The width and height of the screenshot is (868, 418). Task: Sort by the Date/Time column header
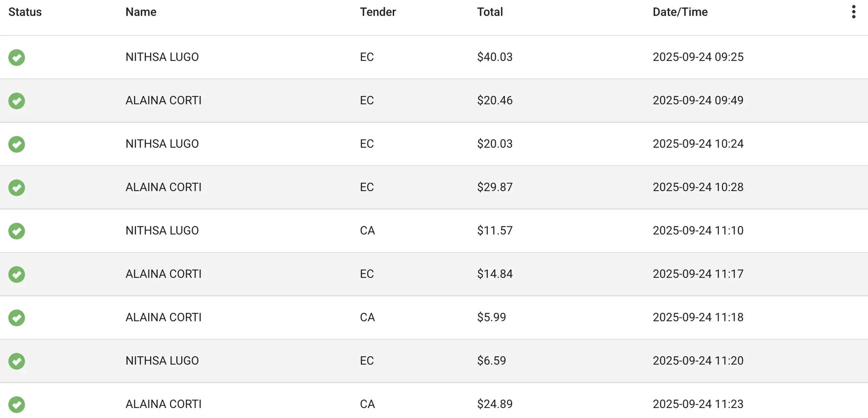click(680, 12)
